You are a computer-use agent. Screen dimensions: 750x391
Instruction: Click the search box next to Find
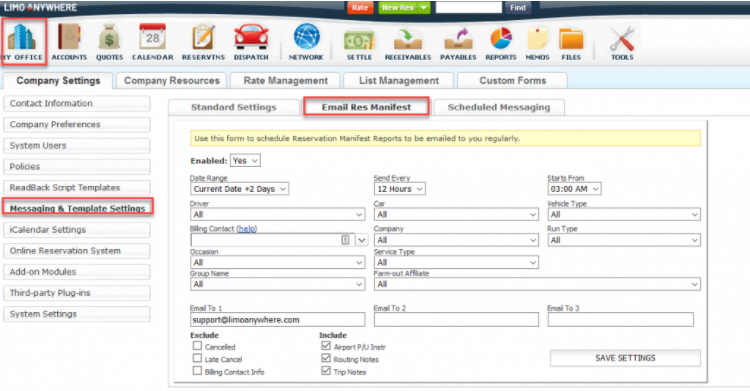tap(469, 8)
